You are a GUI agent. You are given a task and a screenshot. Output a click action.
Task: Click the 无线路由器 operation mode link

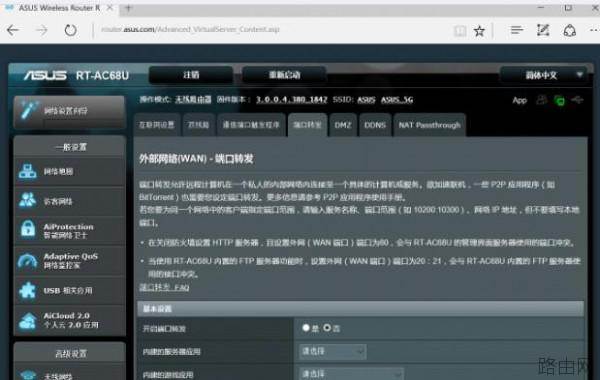[x=193, y=99]
